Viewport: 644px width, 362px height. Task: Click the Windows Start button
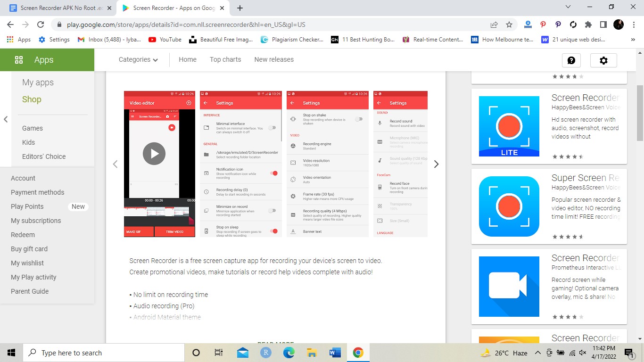click(11, 353)
